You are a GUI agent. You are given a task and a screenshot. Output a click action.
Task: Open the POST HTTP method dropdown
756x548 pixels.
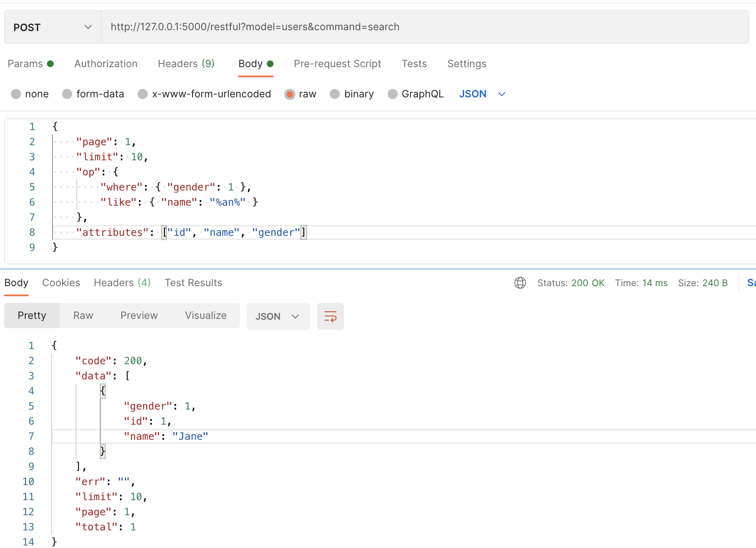tap(52, 27)
